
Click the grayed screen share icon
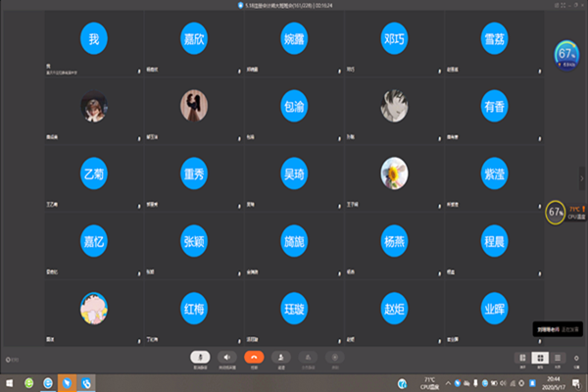tap(308, 358)
